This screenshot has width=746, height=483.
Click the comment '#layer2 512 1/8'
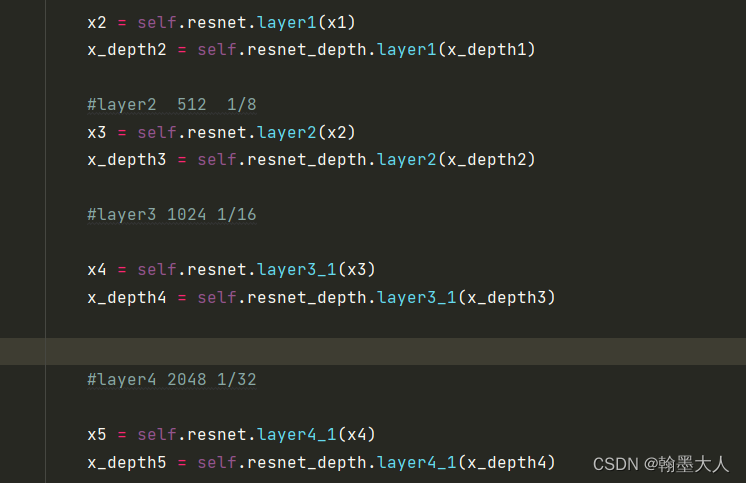coord(172,104)
